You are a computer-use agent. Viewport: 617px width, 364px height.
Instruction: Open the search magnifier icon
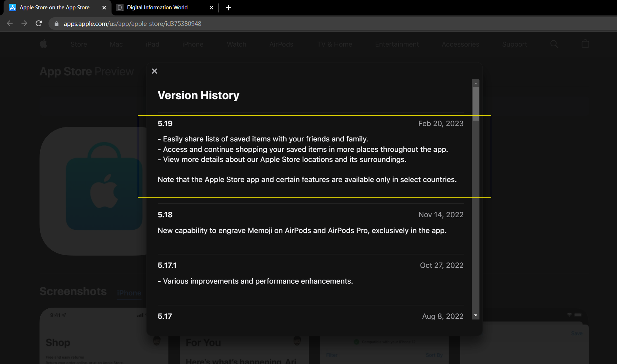[554, 44]
